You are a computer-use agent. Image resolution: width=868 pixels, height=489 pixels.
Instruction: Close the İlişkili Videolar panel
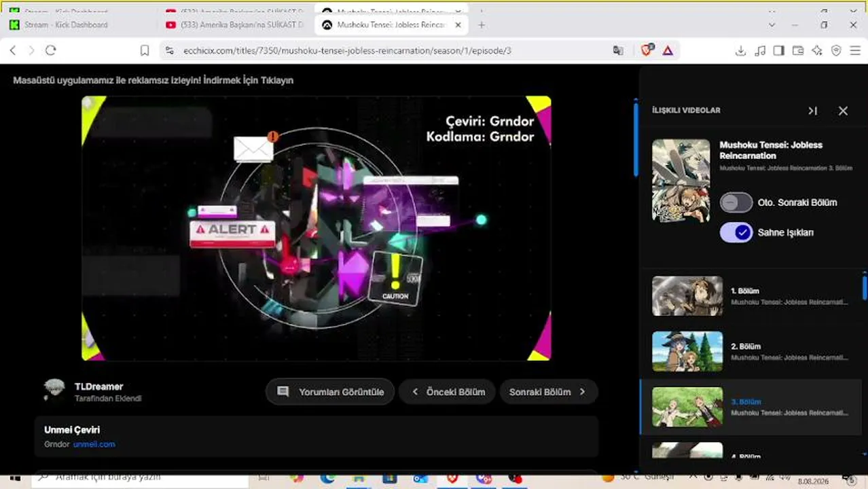click(x=843, y=111)
